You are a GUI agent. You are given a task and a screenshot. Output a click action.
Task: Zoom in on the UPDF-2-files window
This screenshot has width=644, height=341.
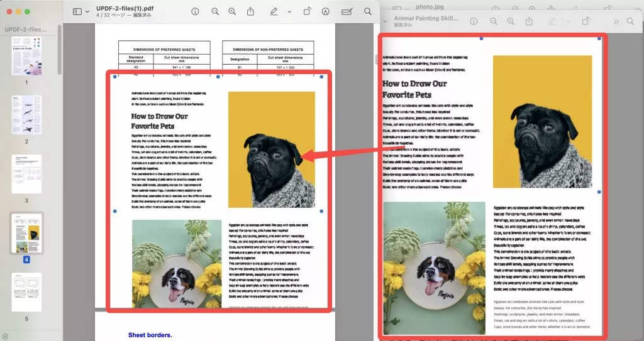point(232,11)
